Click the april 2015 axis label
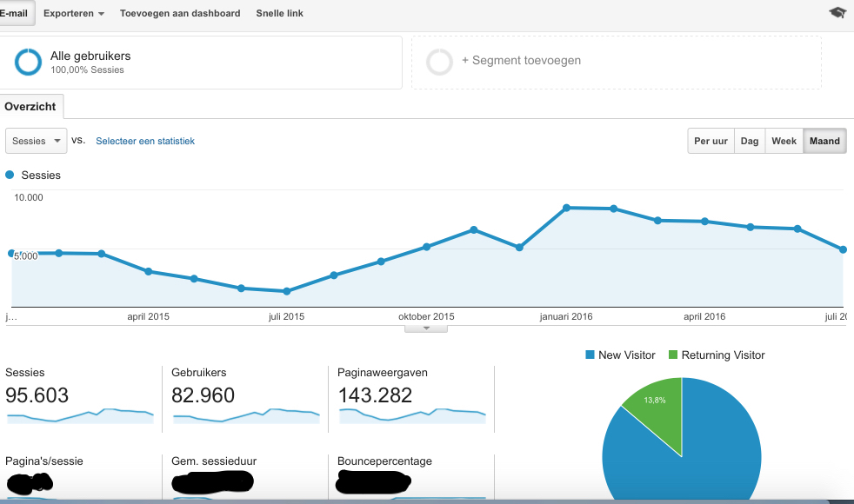 (148, 316)
